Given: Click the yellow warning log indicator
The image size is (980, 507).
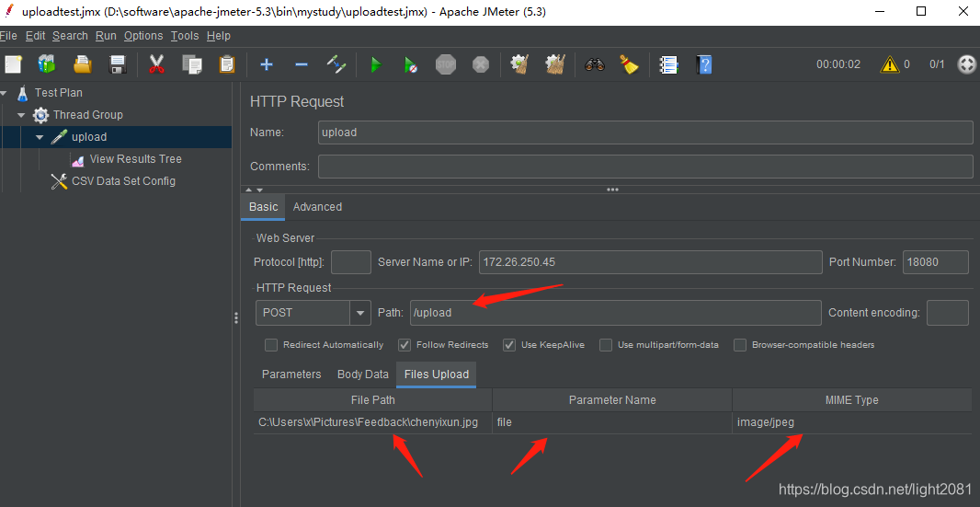Looking at the screenshot, I should [890, 63].
